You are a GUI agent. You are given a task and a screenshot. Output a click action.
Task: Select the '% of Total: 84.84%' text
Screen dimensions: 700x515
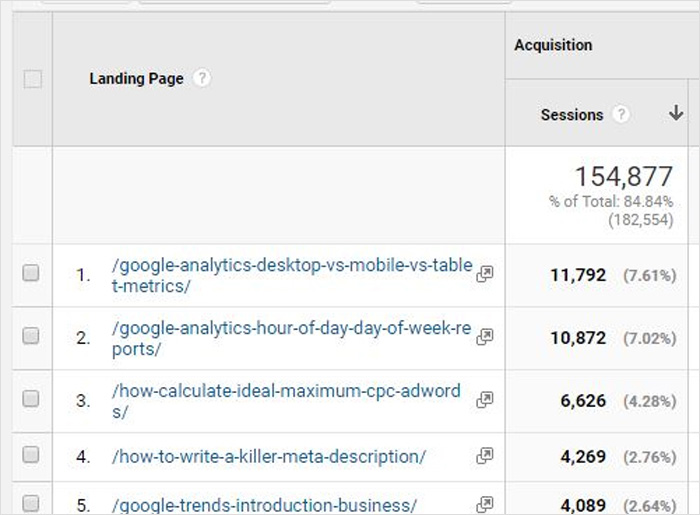pos(611,202)
